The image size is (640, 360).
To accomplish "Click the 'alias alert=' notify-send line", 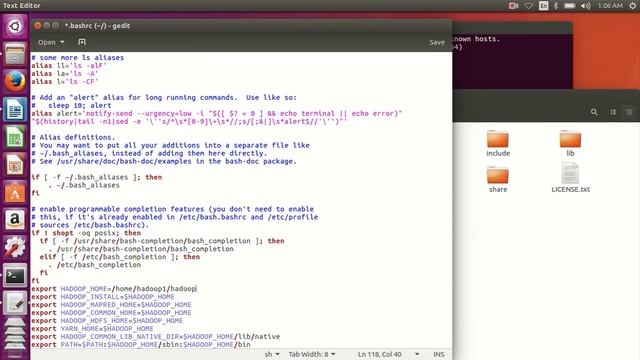I will coord(217,113).
